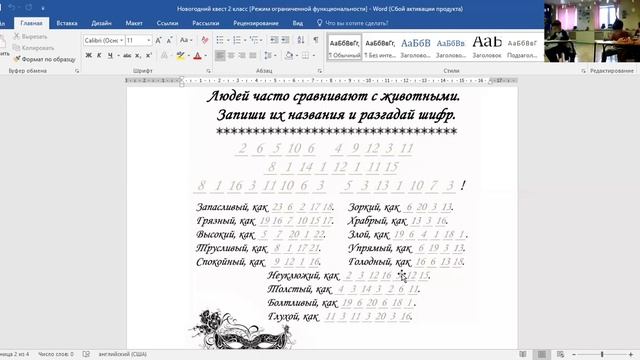Screen dimensions: 640x360
Task: Apply numbered list
Action: [x=236, y=40]
